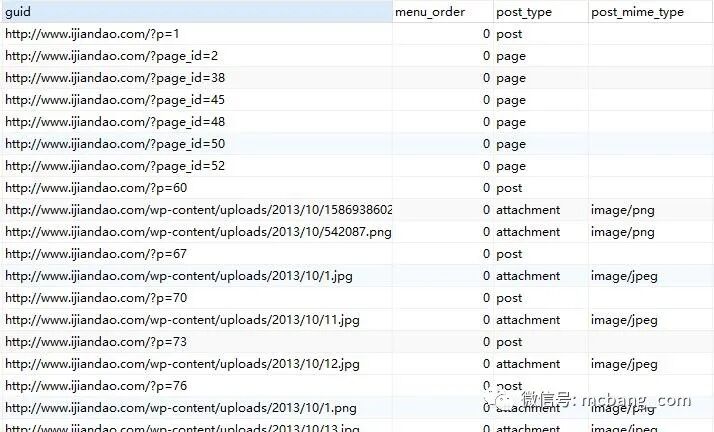Select empty post_mime_type cell in ?p=1 row

651,34
